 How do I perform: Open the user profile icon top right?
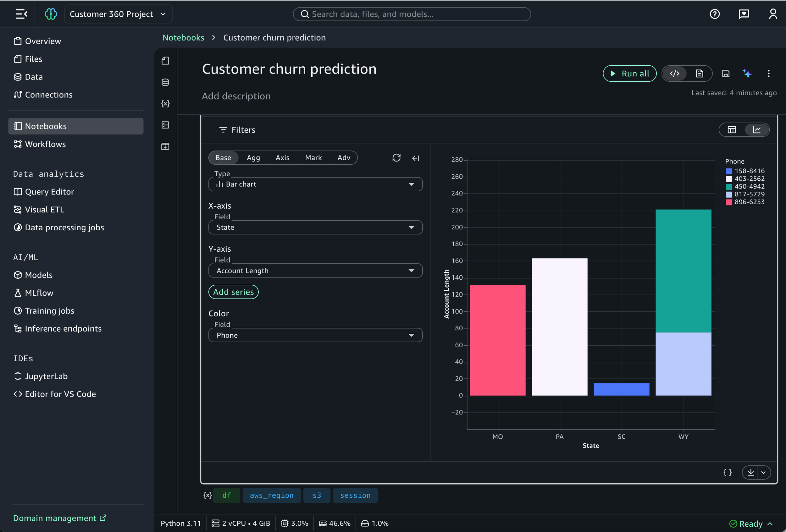tap(773, 14)
